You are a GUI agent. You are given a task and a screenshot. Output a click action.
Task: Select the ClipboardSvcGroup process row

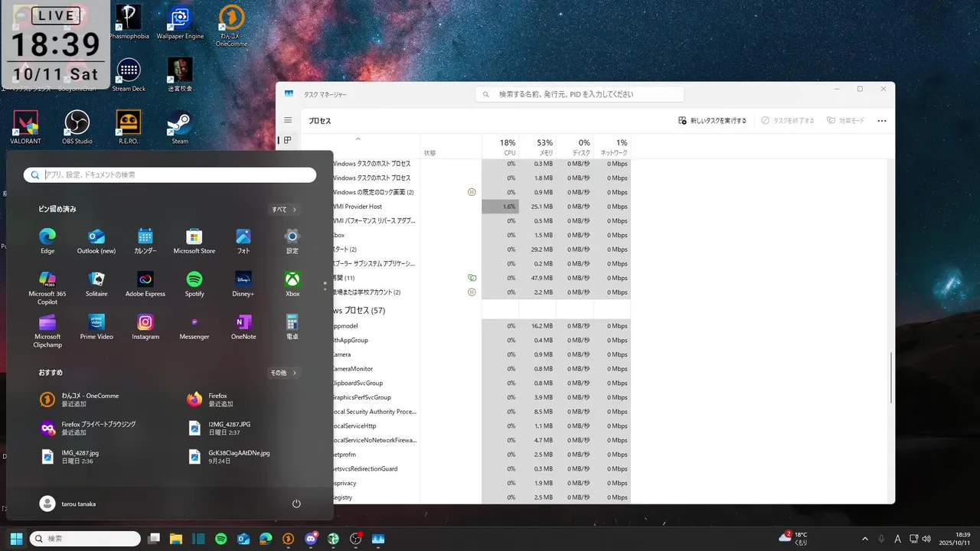(x=481, y=383)
